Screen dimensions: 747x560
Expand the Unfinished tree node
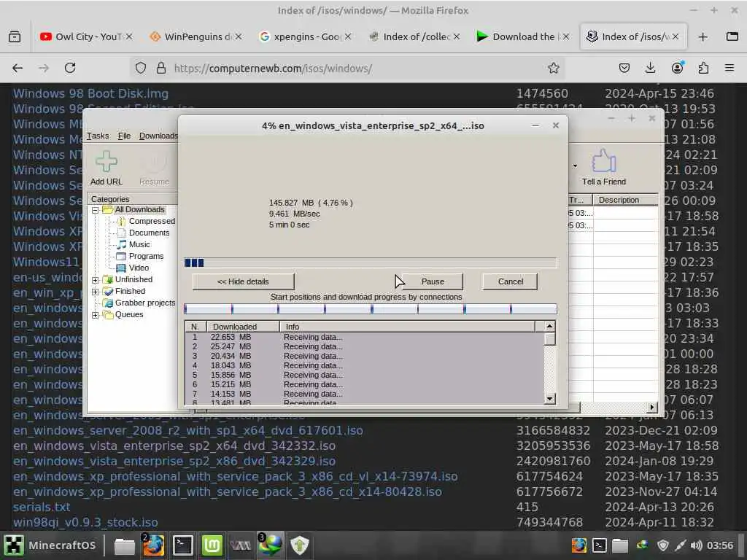tap(96, 280)
